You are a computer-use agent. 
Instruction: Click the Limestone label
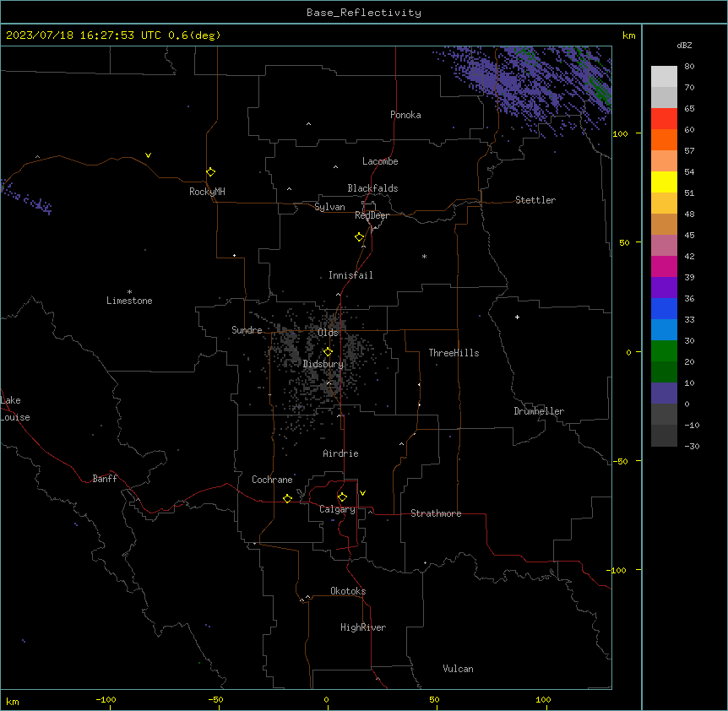(x=129, y=301)
